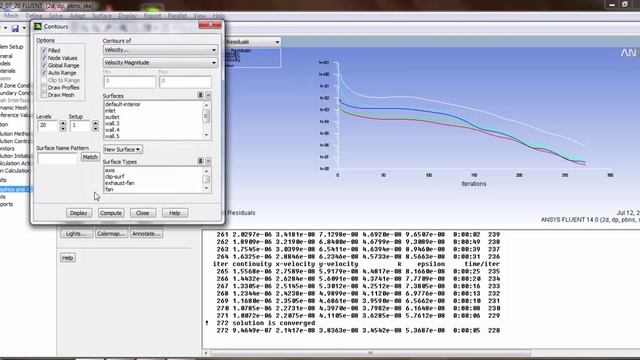640x360 pixels.
Task: Toggle the Node Values checkbox
Action: (44, 58)
